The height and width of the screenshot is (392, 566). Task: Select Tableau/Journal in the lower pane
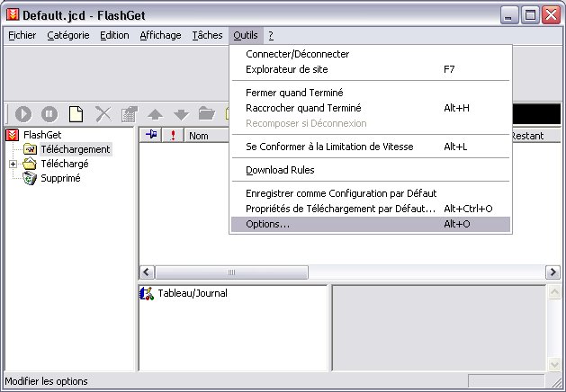click(x=193, y=293)
